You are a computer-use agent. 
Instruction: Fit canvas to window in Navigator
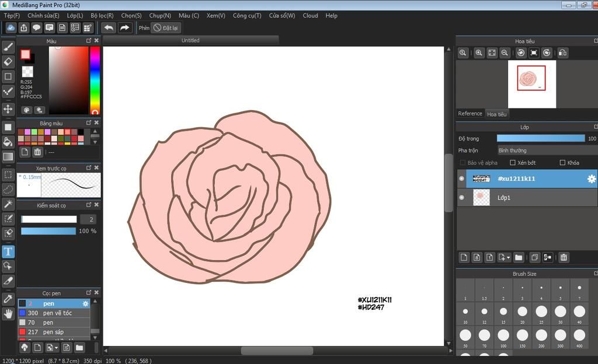pos(492,53)
